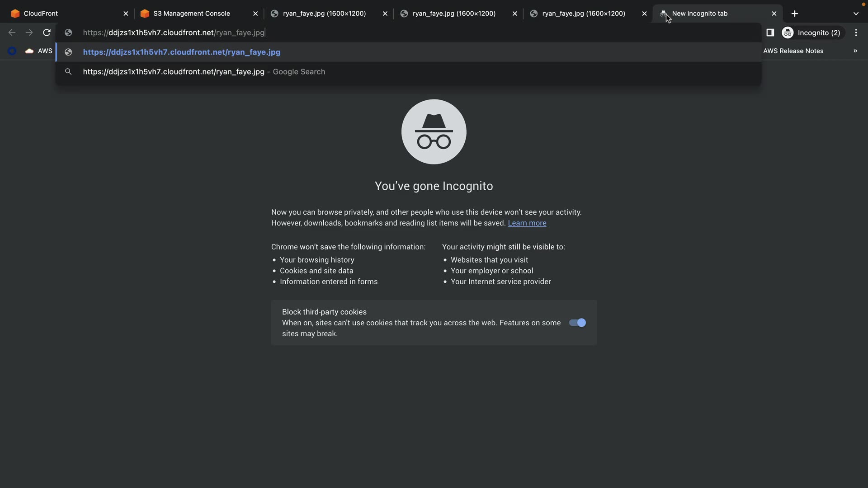
Task: Open Chrome three-dot menu
Action: click(x=856, y=33)
